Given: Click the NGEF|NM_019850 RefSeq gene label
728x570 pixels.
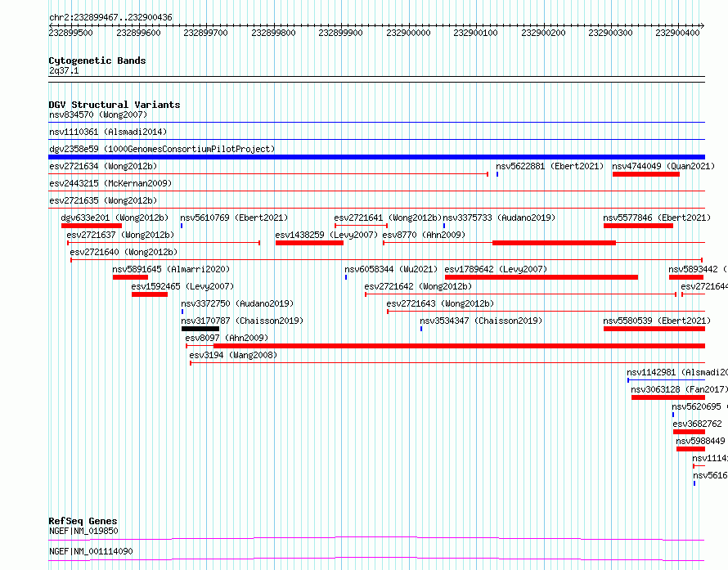Looking at the screenshot, I should (x=83, y=531).
